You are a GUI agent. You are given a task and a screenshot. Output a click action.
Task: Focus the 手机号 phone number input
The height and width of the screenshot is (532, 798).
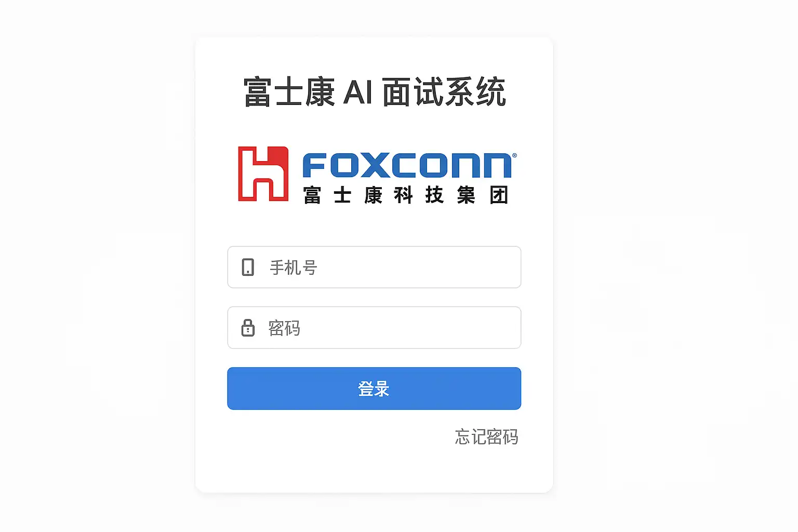point(374,267)
